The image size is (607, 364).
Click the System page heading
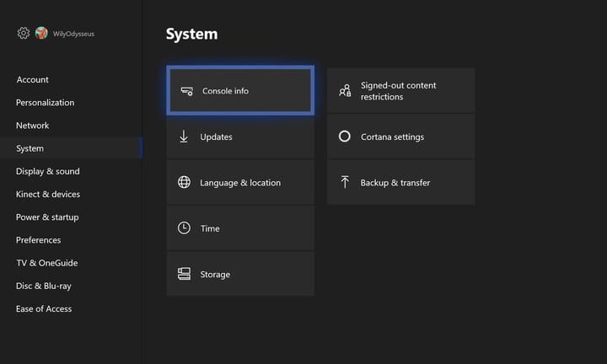click(191, 34)
